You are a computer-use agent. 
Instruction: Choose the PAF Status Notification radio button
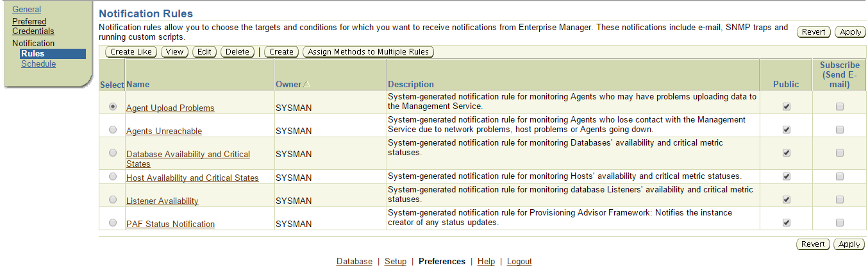[x=113, y=223]
